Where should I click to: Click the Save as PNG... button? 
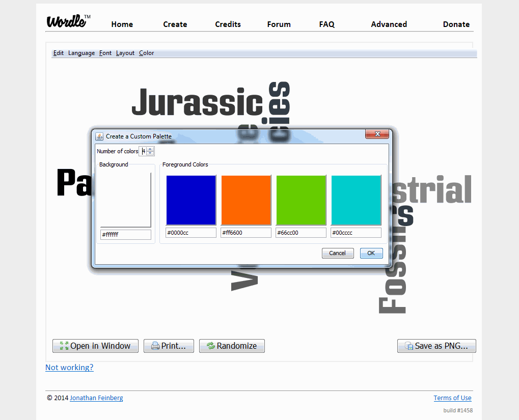[x=436, y=346]
